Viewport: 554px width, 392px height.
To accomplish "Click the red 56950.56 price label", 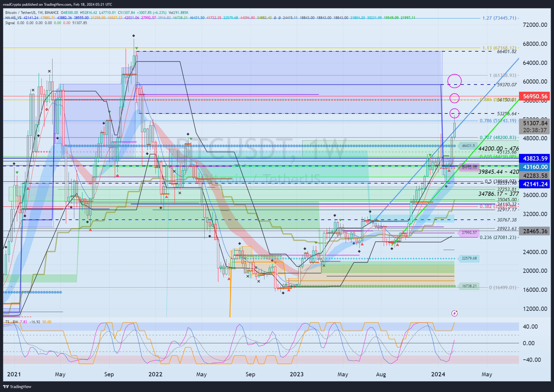I will pyautogui.click(x=535, y=96).
